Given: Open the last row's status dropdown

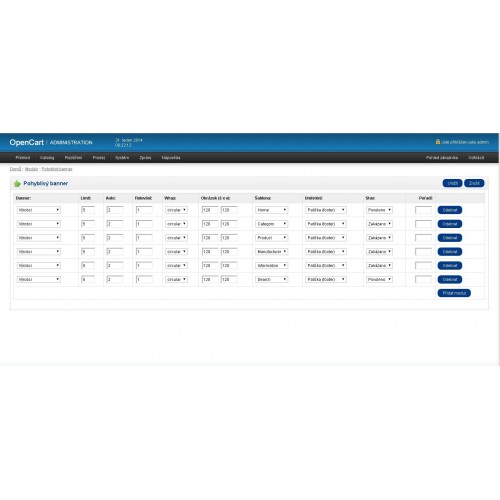Looking at the screenshot, I should point(379,279).
